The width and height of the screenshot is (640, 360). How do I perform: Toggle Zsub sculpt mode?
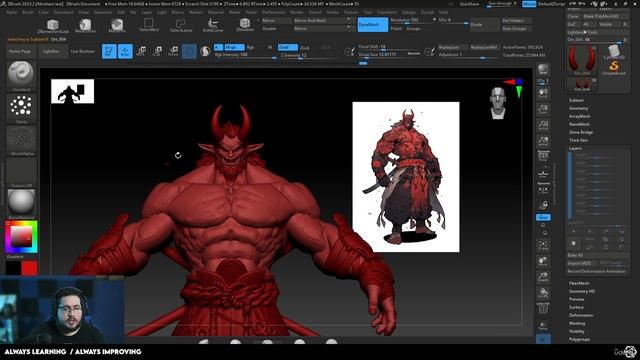(x=305, y=48)
